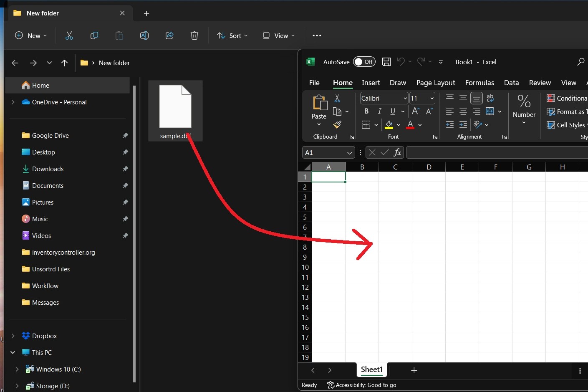Select the sample.dll file thumbnail

(175, 106)
